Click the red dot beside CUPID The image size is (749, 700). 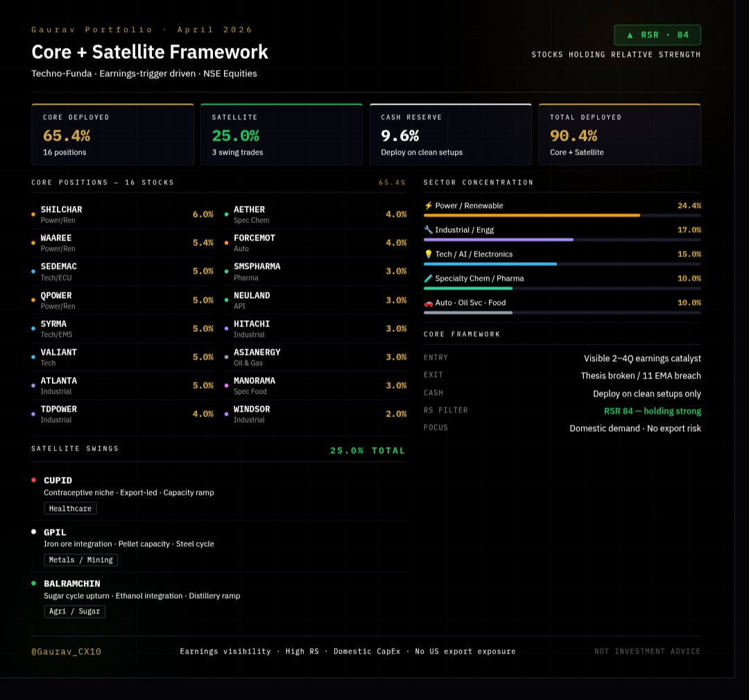click(33, 480)
